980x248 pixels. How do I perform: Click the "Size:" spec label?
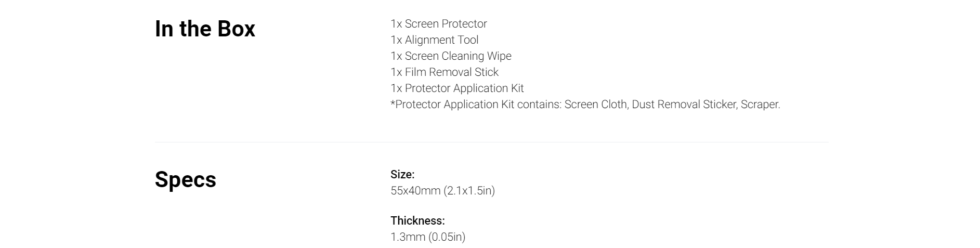(402, 175)
